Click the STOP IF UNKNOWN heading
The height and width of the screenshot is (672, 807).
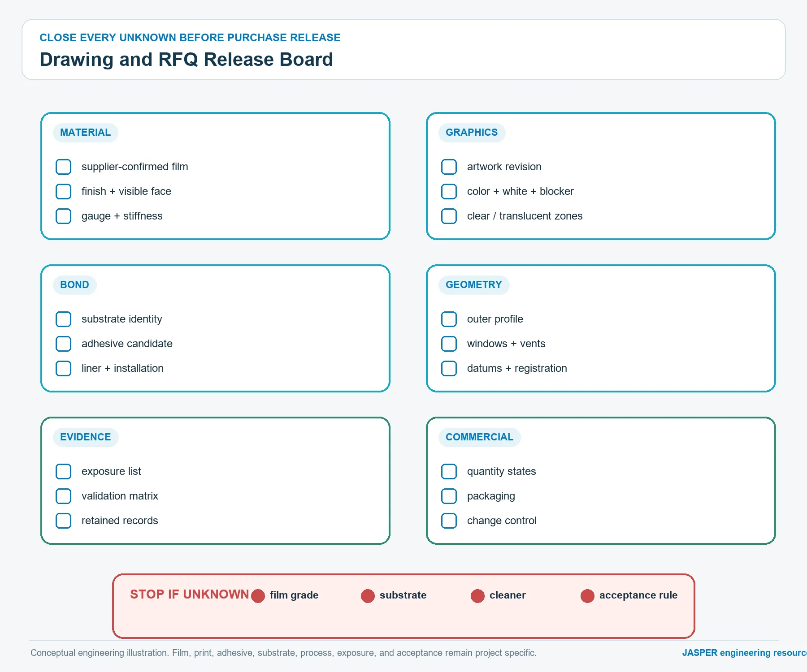[x=189, y=594]
